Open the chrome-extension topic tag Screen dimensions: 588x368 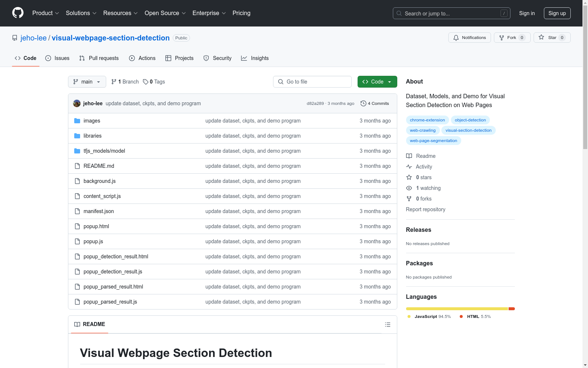point(427,120)
